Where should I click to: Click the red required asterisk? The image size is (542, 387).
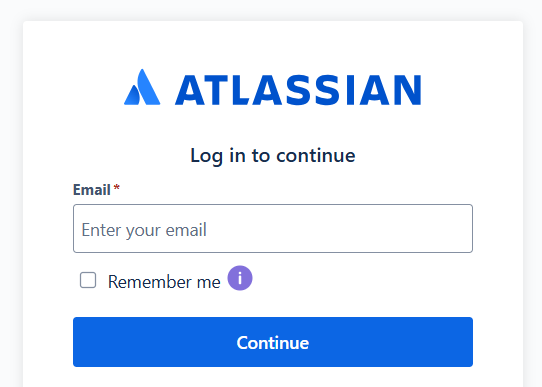[116, 188]
